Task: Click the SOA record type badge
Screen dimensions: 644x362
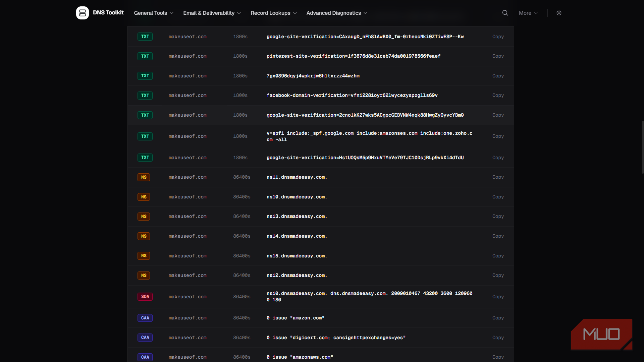Action: coord(145,297)
